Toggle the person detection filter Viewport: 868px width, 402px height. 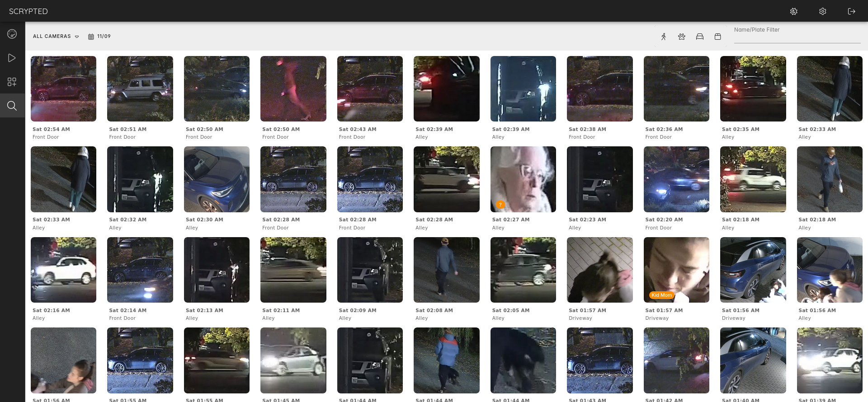[664, 37]
